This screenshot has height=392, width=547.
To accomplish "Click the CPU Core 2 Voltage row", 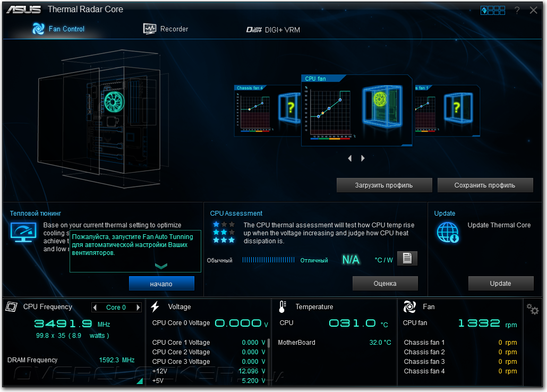I will tap(209, 352).
